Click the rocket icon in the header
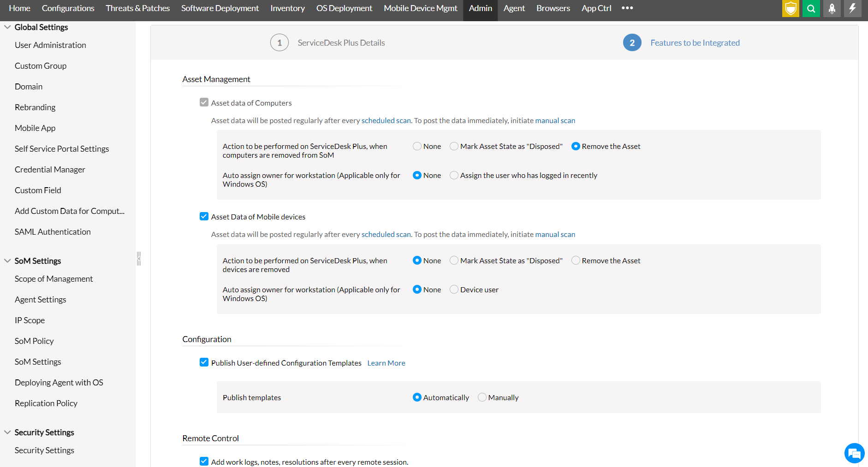The height and width of the screenshot is (467, 868). click(832, 8)
